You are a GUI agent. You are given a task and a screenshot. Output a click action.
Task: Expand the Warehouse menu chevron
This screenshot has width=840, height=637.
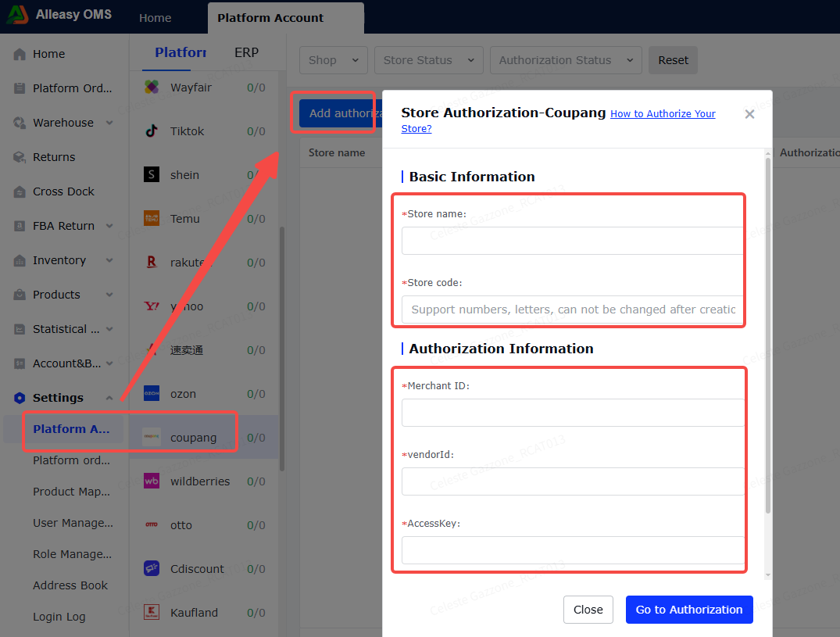point(109,123)
